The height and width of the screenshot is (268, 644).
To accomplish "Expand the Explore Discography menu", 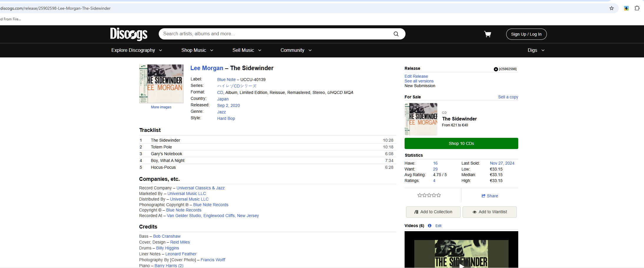I will [137, 50].
